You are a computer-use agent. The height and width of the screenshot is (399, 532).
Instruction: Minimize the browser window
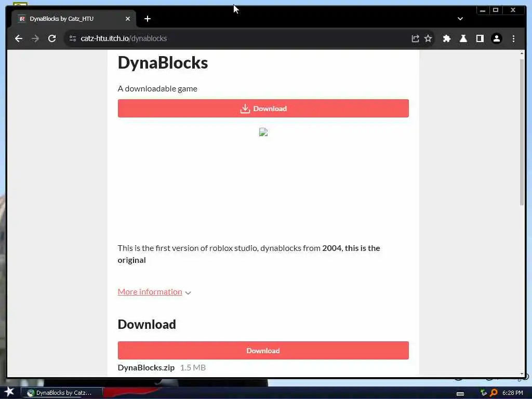(483, 10)
